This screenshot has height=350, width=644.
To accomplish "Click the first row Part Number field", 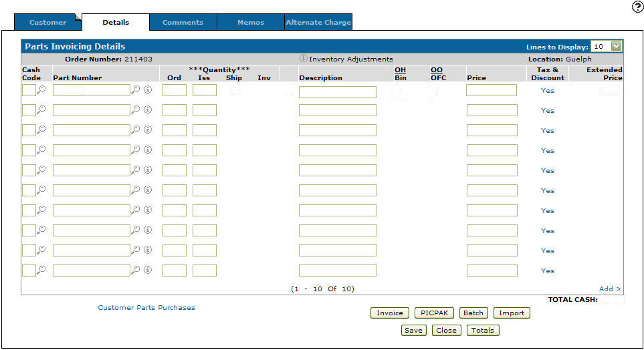I will (91, 90).
